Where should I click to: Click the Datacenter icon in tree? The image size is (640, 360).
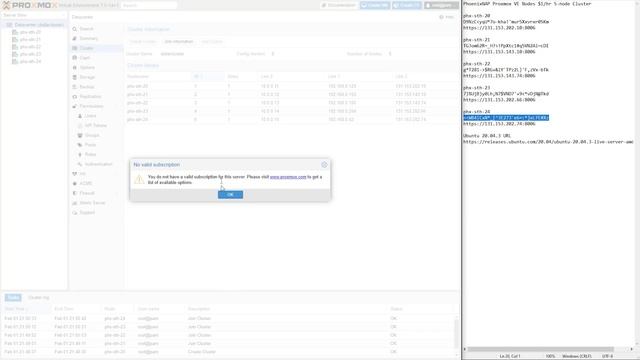pos(9,25)
